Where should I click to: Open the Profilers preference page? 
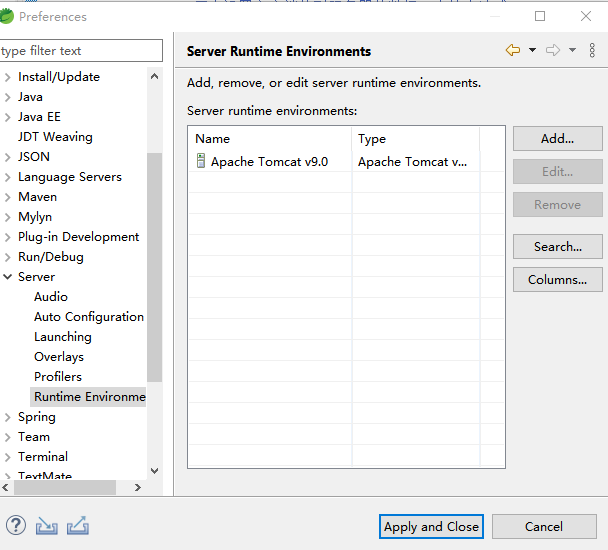(58, 377)
